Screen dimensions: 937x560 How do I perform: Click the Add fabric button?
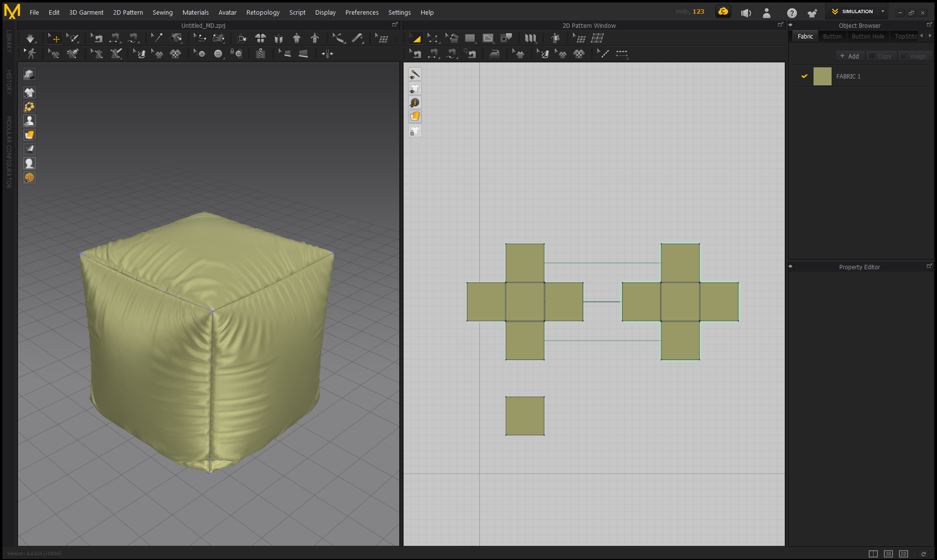850,56
